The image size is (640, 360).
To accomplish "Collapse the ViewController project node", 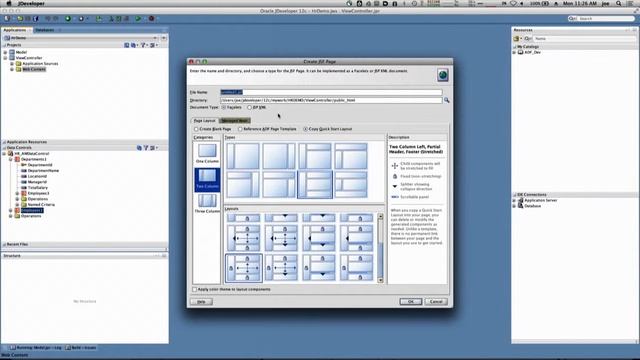I will pos(5,58).
